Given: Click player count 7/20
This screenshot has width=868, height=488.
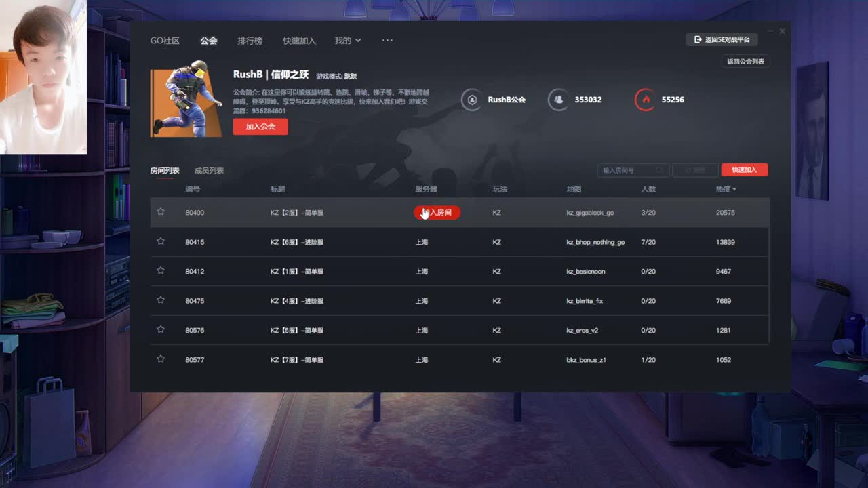Looking at the screenshot, I should [x=648, y=242].
